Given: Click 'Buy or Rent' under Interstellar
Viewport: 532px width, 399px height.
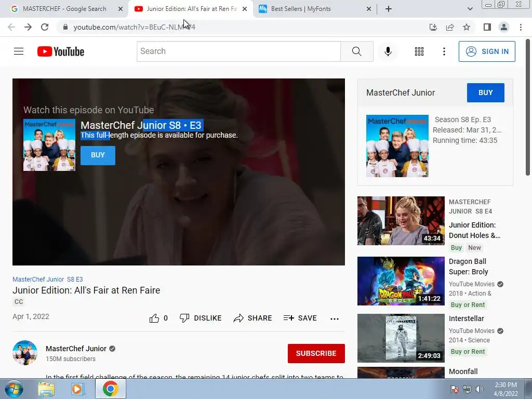Looking at the screenshot, I should [x=468, y=352].
